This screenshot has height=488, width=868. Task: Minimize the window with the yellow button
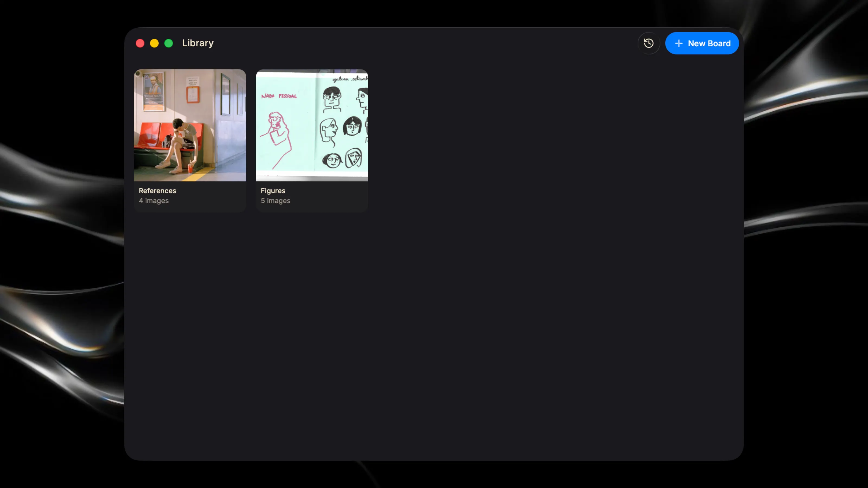pyautogui.click(x=154, y=43)
